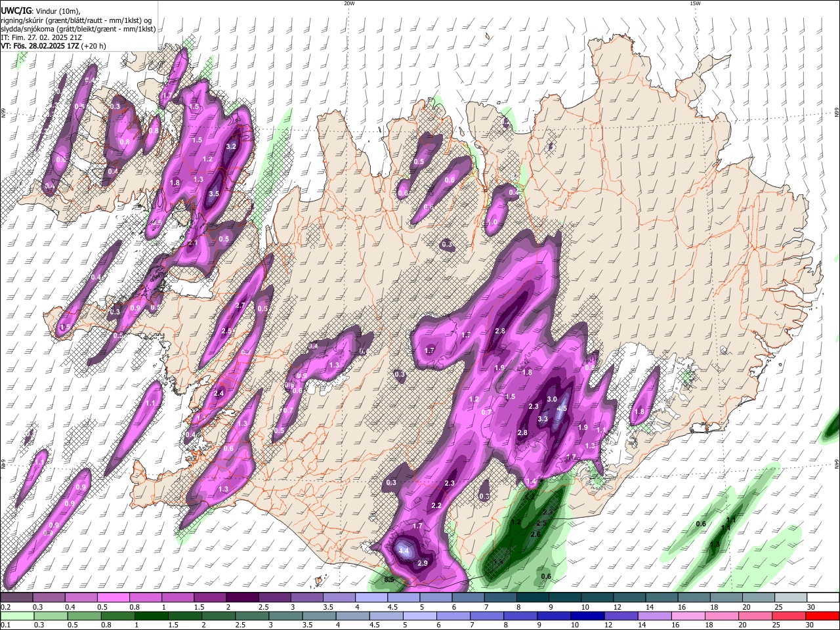Click the 2.7 snowfall value on the map

[x=240, y=305]
